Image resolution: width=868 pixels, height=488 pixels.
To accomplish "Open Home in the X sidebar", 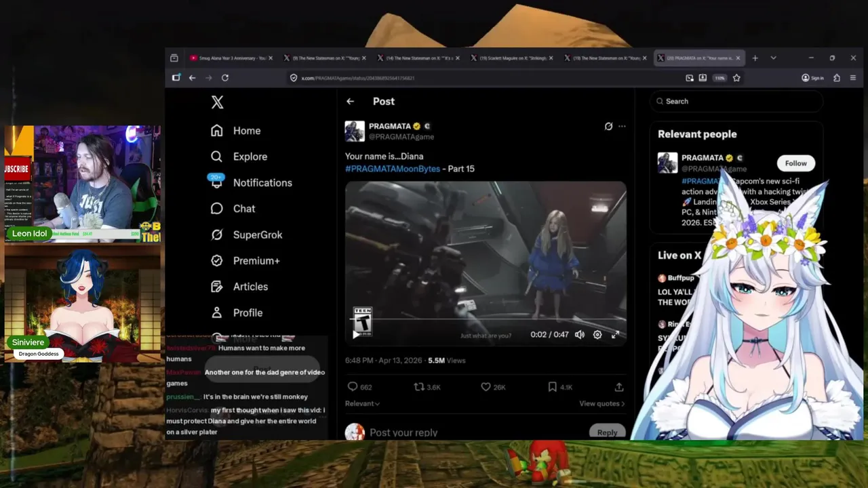I will click(x=235, y=131).
